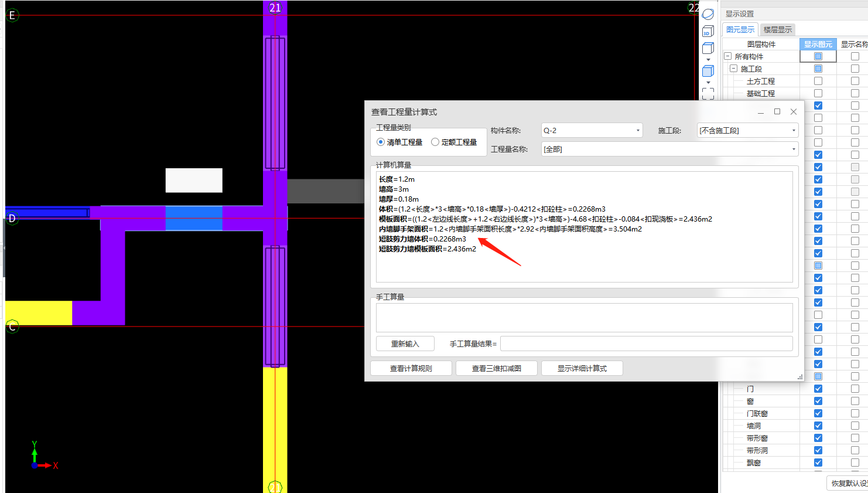This screenshot has width=868, height=493.
Task: Close the 查看工程量计算式 dialog
Action: [x=794, y=111]
